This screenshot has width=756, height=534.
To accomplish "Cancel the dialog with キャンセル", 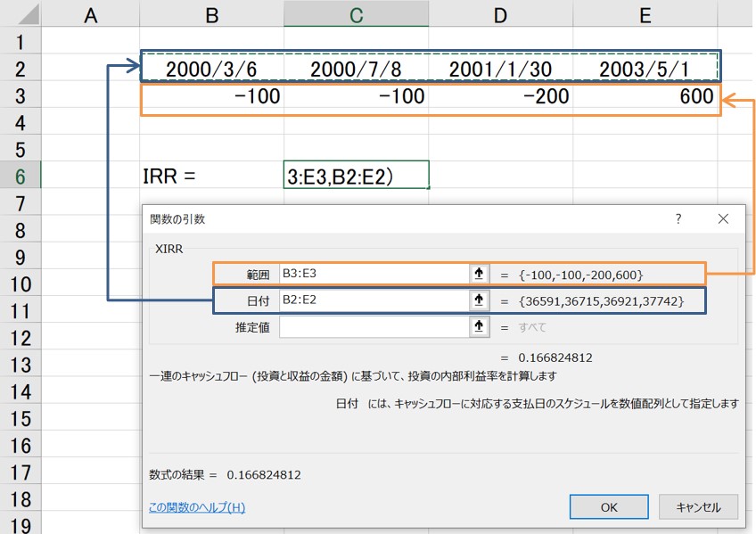I will [698, 507].
